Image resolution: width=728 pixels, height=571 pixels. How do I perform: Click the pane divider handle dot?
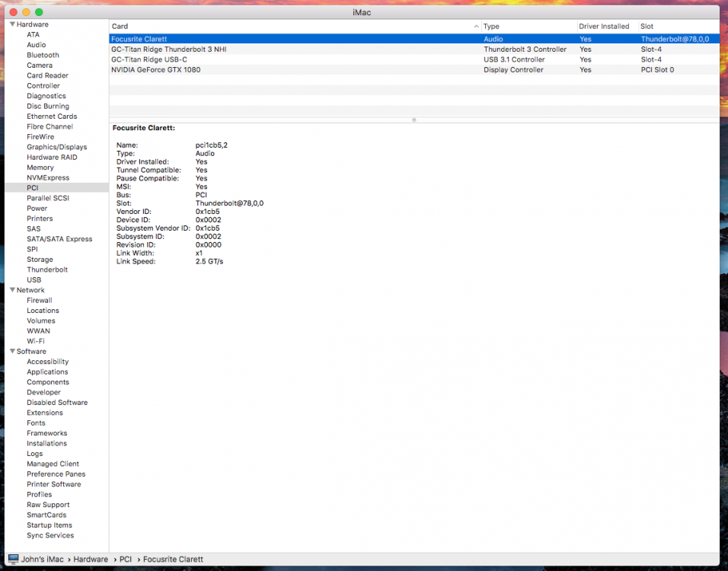coord(414,120)
